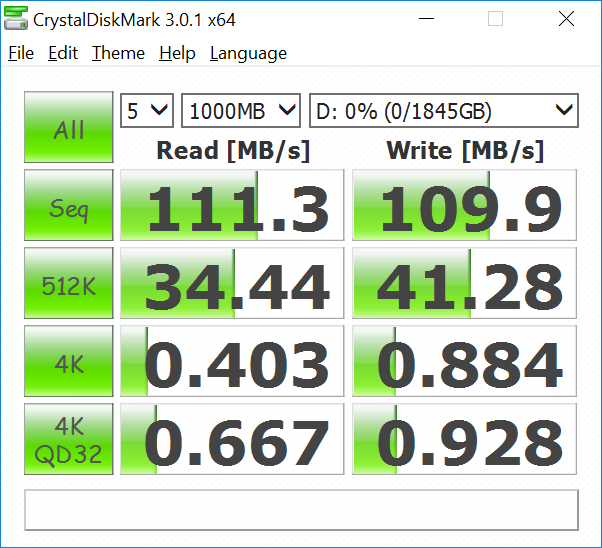Run all benchmarks with the All button
The width and height of the screenshot is (602, 548).
point(69,127)
